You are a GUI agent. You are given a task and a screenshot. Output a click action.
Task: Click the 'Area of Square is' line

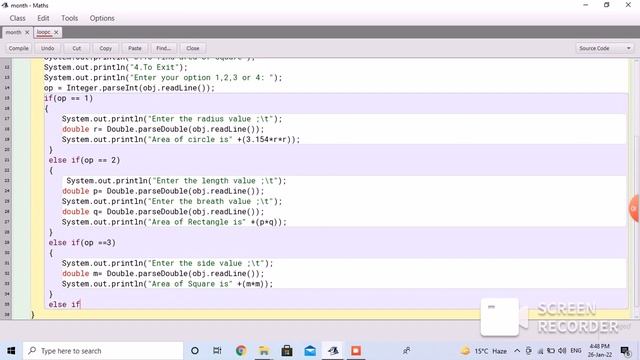[x=167, y=284]
